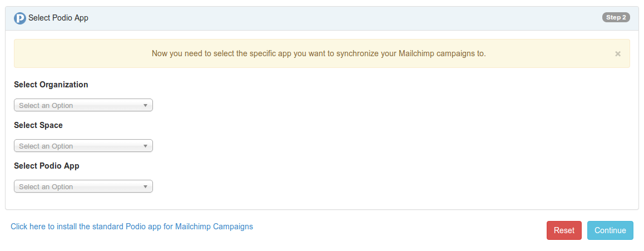Open the Select Space dropdown
The width and height of the screenshot is (644, 251).
(x=83, y=146)
